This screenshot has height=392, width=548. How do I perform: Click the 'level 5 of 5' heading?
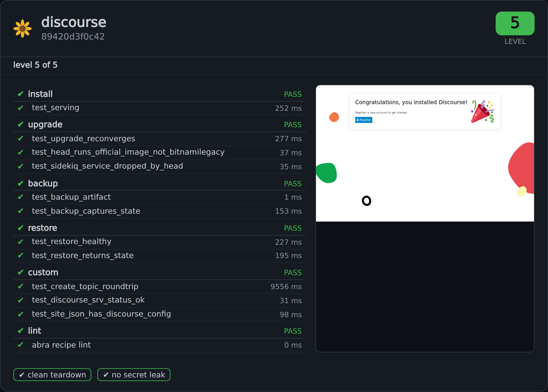click(x=35, y=65)
